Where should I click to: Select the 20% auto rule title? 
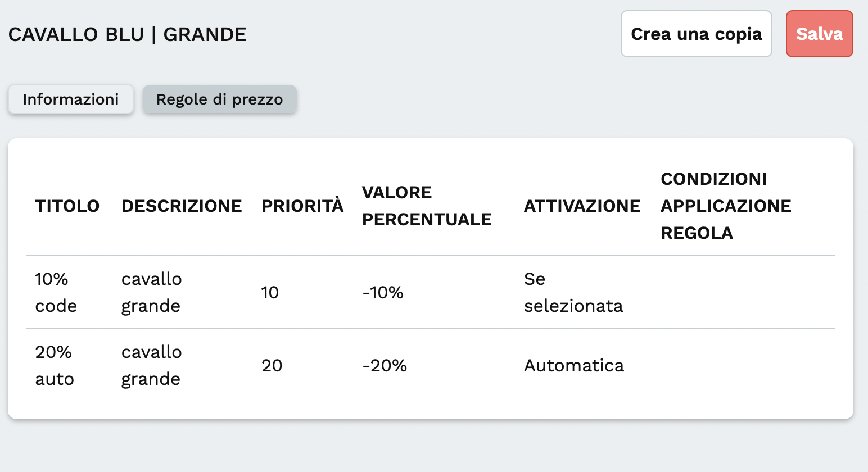[55, 365]
